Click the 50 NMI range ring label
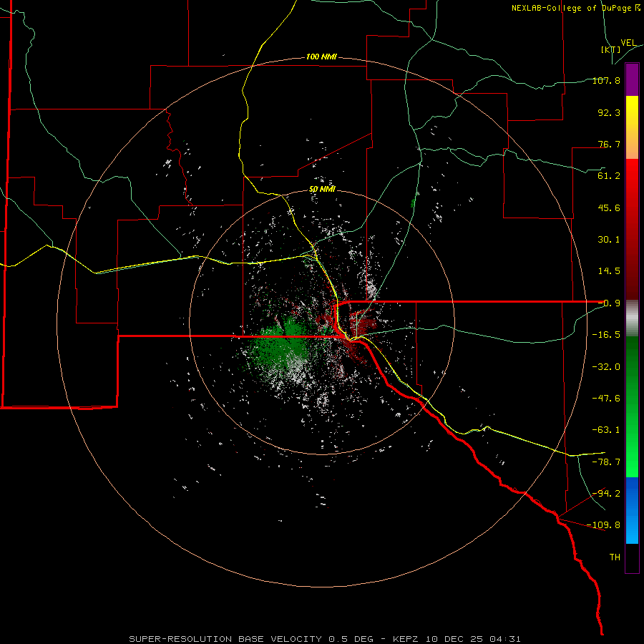Image resolution: width=644 pixels, height=644 pixels. tap(322, 190)
